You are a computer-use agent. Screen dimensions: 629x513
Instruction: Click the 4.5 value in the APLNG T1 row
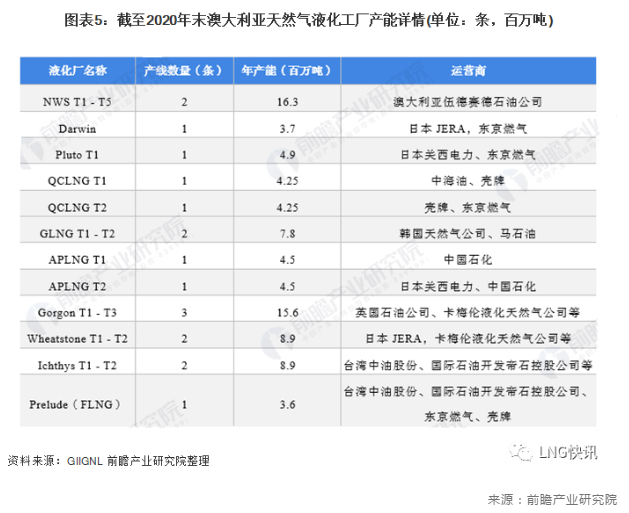tap(287, 260)
